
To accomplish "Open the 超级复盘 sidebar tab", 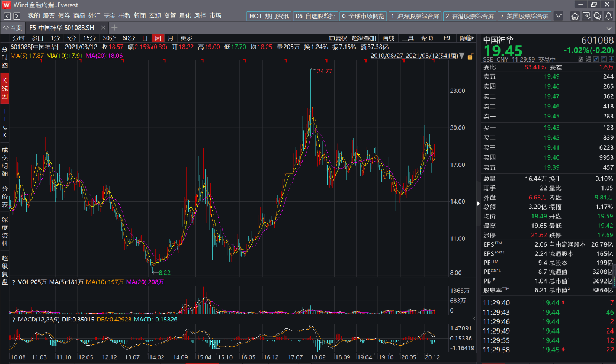I will tap(5, 270).
